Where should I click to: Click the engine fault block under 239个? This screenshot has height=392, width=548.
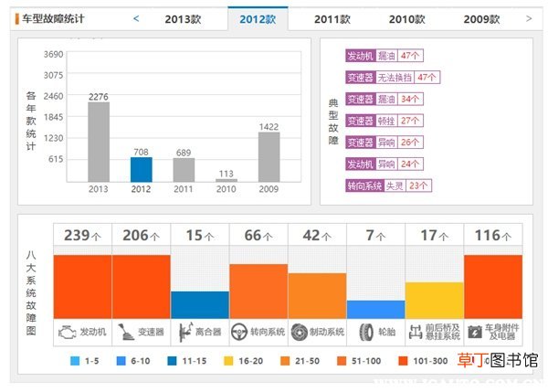point(82,287)
